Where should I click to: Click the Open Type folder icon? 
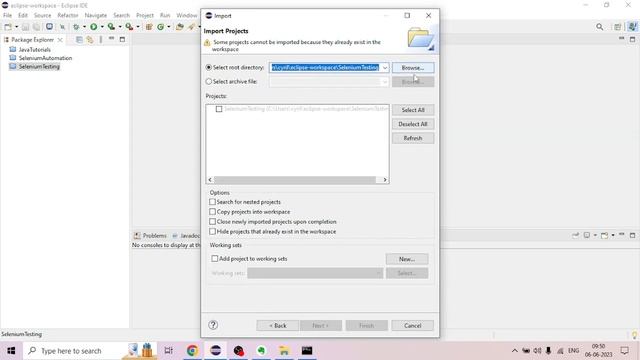tap(180, 27)
